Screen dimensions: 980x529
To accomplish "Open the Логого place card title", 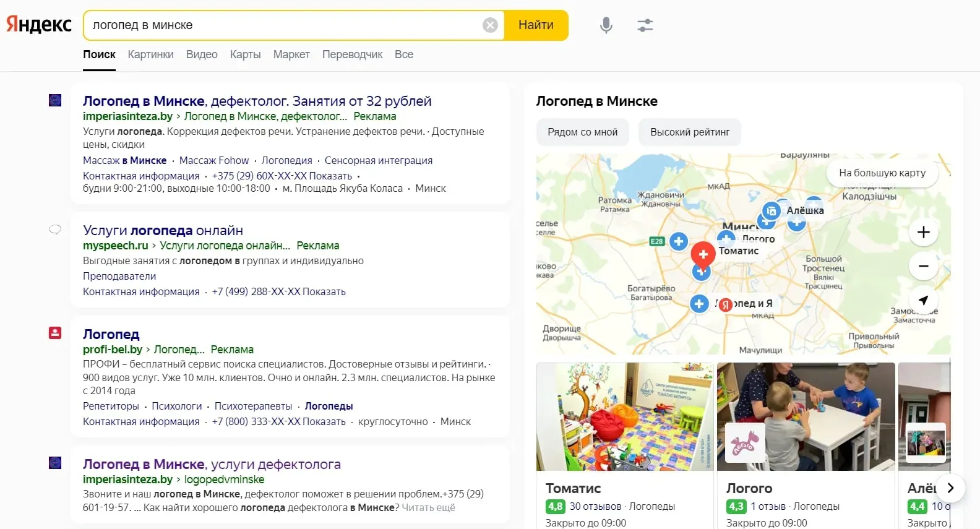I will click(x=749, y=488).
